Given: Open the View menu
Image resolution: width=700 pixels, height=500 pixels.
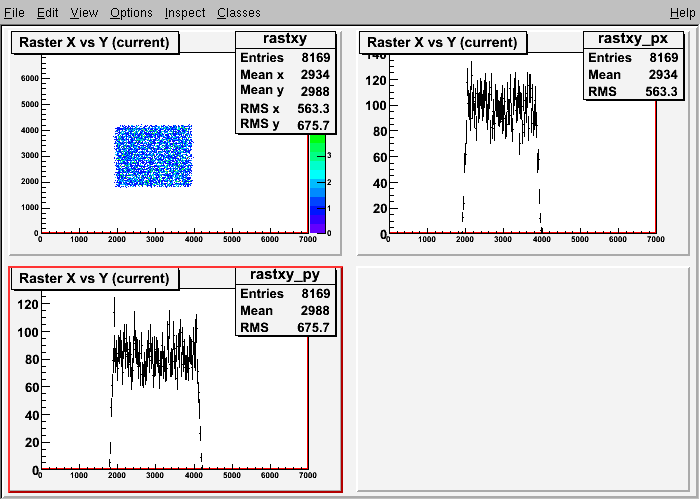Looking at the screenshot, I should 84,12.
